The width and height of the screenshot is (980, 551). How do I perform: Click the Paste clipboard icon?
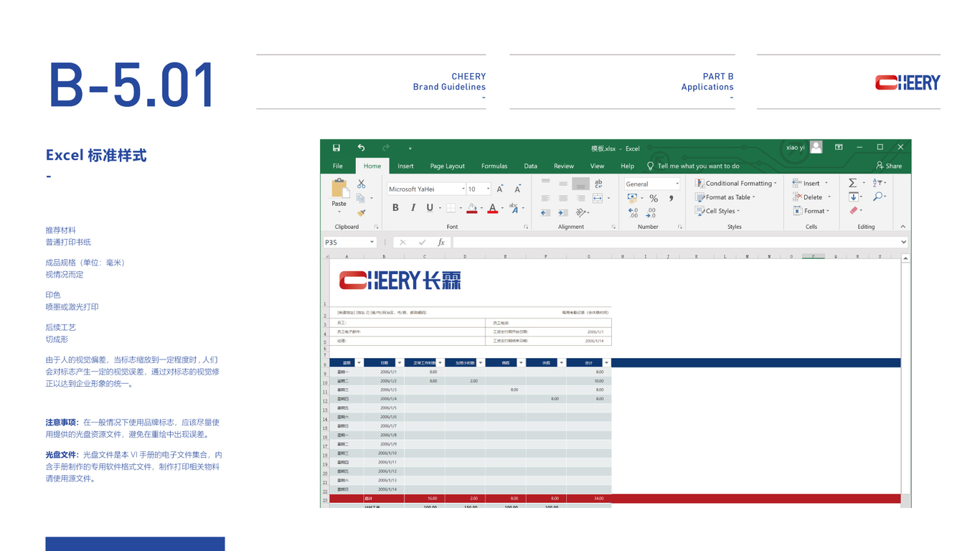339,189
